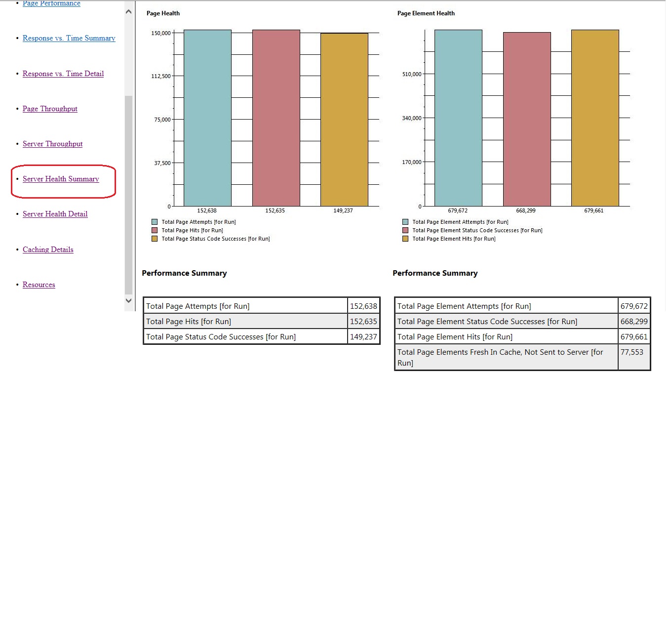Click the Total Page Hits red legend swatch
Screen dimensions: 672x624
155,230
